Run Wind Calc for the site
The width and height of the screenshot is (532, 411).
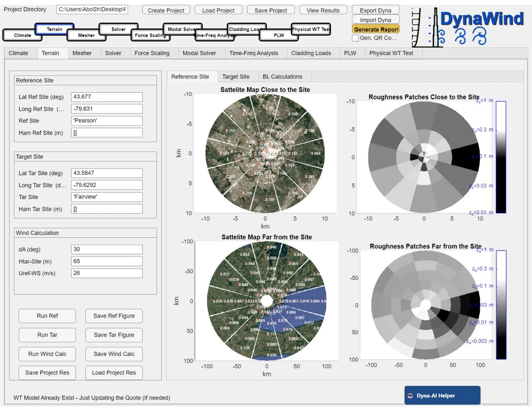point(47,354)
